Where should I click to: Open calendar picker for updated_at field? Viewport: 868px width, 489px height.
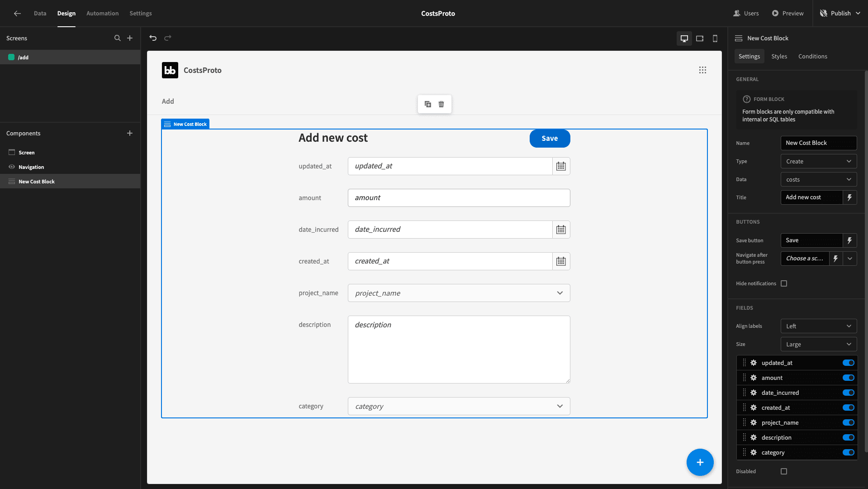(x=561, y=166)
